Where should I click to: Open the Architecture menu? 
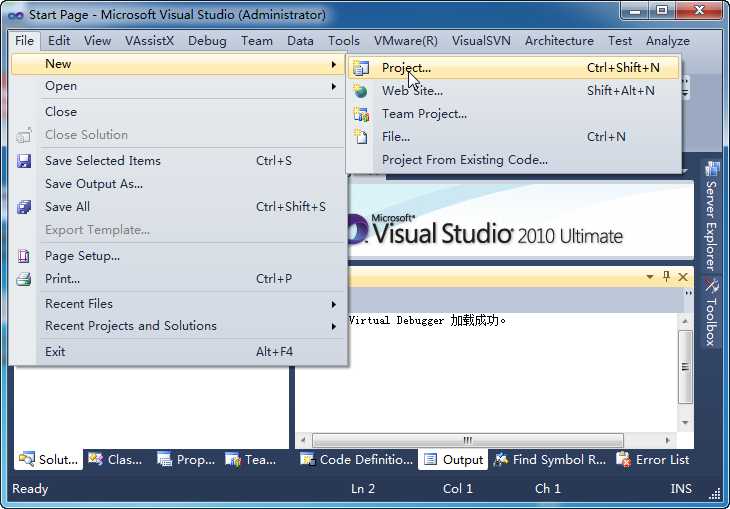point(559,41)
